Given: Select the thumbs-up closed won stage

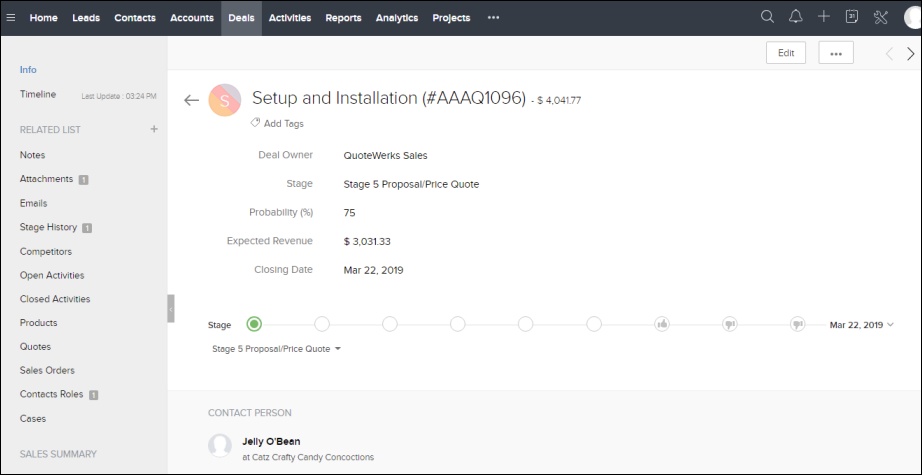Looking at the screenshot, I should [662, 324].
